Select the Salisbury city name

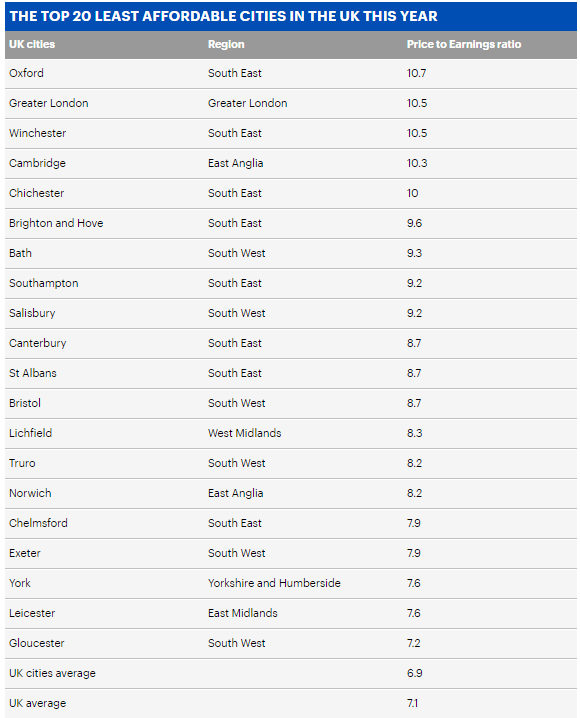click(32, 313)
